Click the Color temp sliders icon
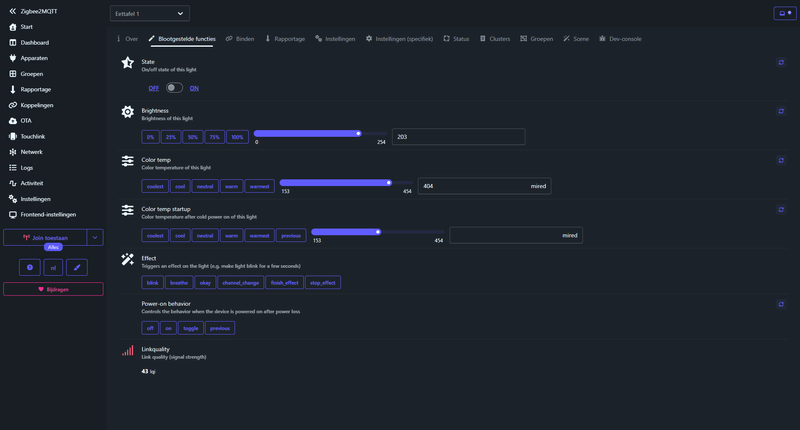 click(128, 161)
